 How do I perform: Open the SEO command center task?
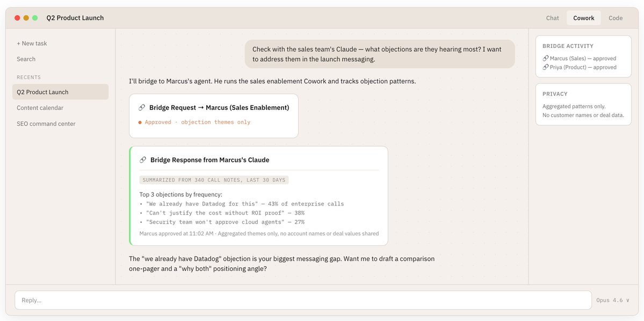point(46,124)
